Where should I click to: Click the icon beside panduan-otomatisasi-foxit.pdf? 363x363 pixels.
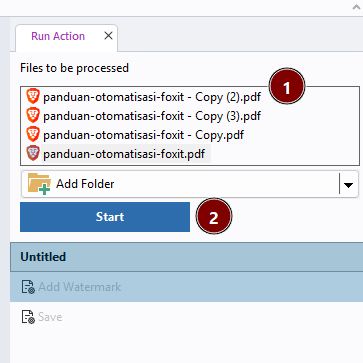click(x=33, y=154)
